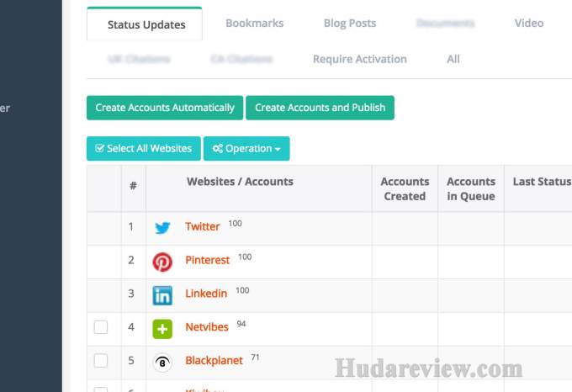Click the 94 count beside Netvibes
The height and width of the screenshot is (392, 572).
(241, 324)
